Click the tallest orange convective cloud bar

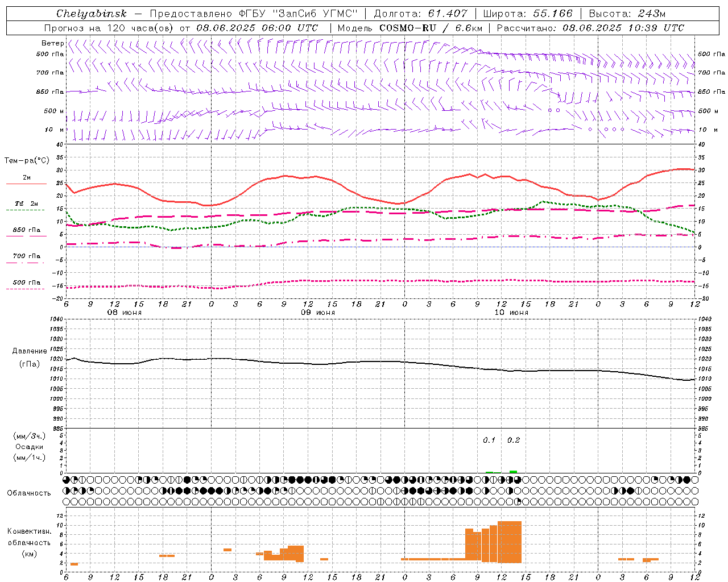point(510,542)
